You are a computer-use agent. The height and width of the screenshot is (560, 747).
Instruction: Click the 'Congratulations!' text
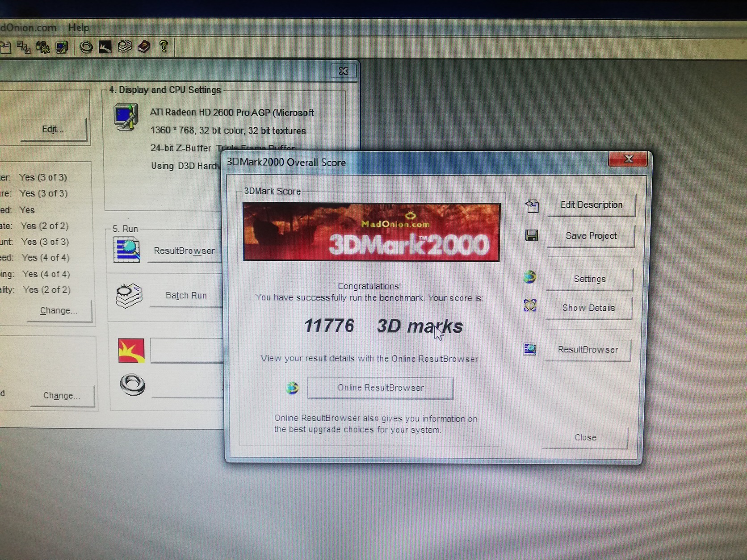click(x=369, y=286)
